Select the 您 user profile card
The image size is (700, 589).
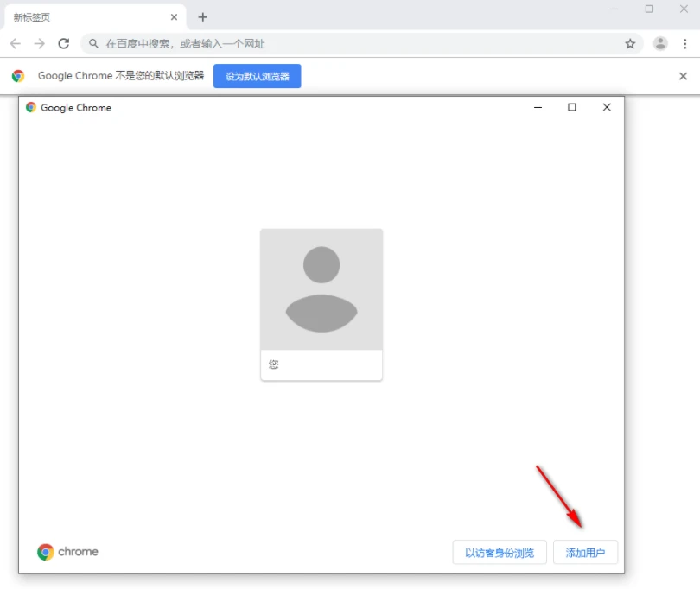[x=321, y=304]
